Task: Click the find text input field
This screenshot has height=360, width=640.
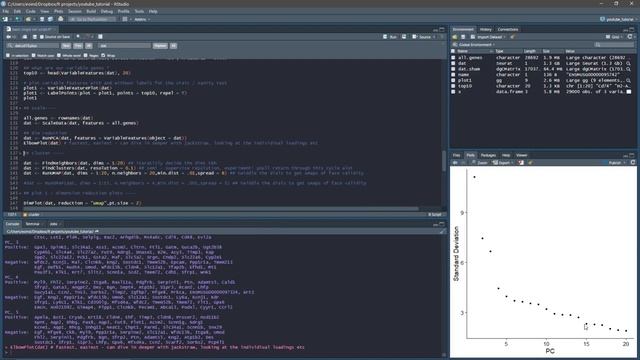Action: (x=33, y=46)
